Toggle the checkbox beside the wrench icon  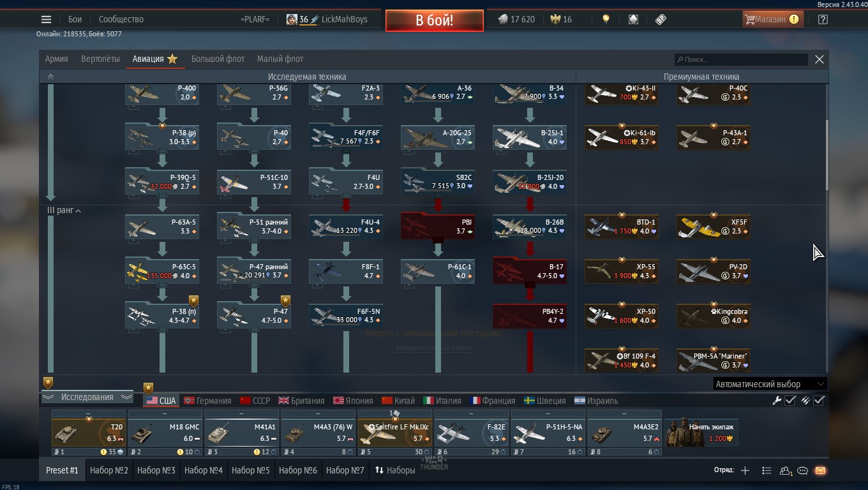pos(790,401)
